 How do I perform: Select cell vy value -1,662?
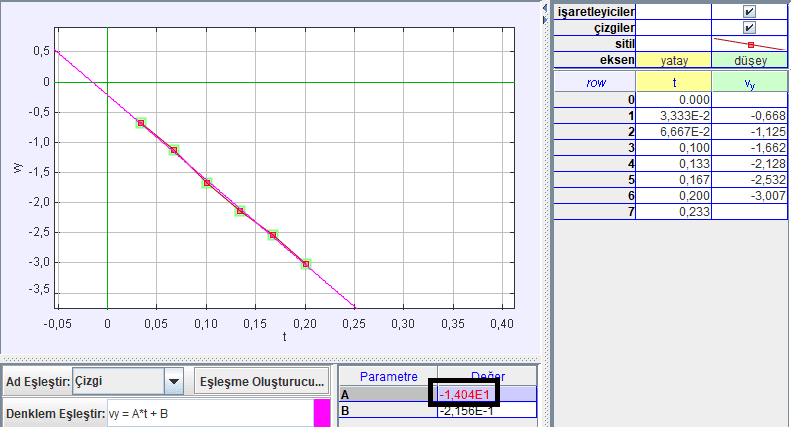tap(750, 148)
